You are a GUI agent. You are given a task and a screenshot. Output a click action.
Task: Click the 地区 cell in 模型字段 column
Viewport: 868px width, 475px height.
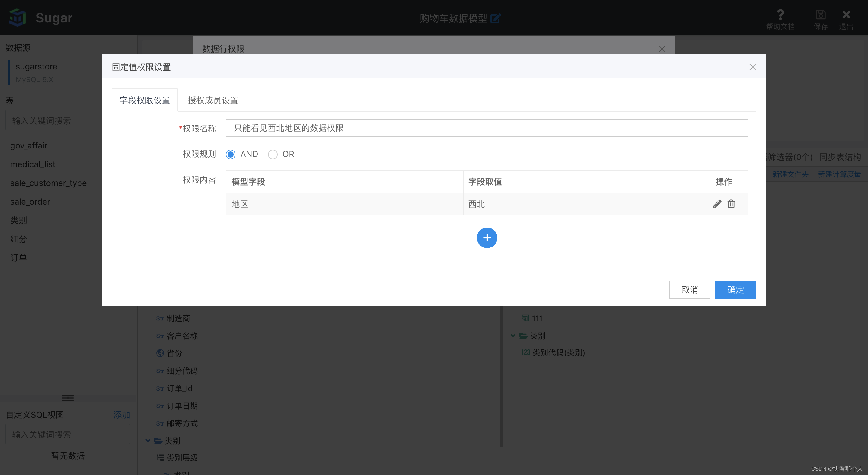pyautogui.click(x=344, y=204)
